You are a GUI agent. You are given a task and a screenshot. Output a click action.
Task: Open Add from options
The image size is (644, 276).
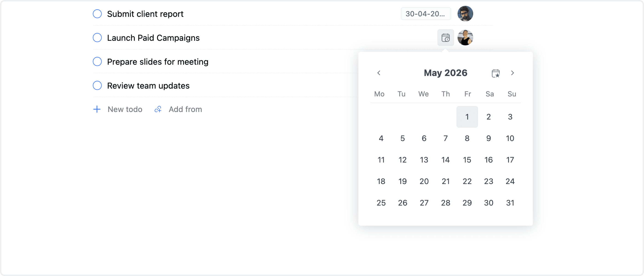(x=185, y=109)
